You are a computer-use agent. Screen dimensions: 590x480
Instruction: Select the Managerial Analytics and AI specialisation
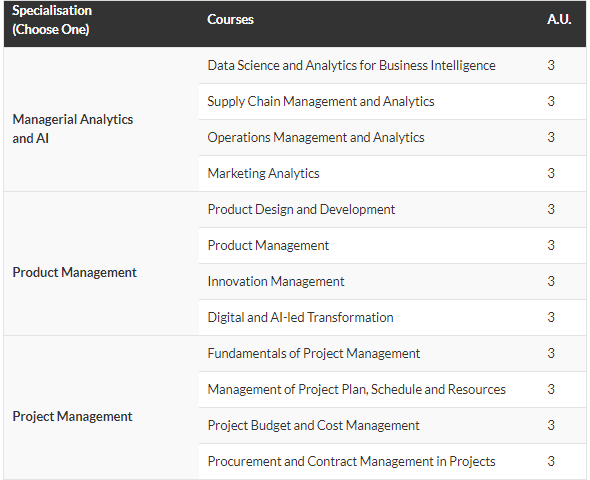pos(73,129)
